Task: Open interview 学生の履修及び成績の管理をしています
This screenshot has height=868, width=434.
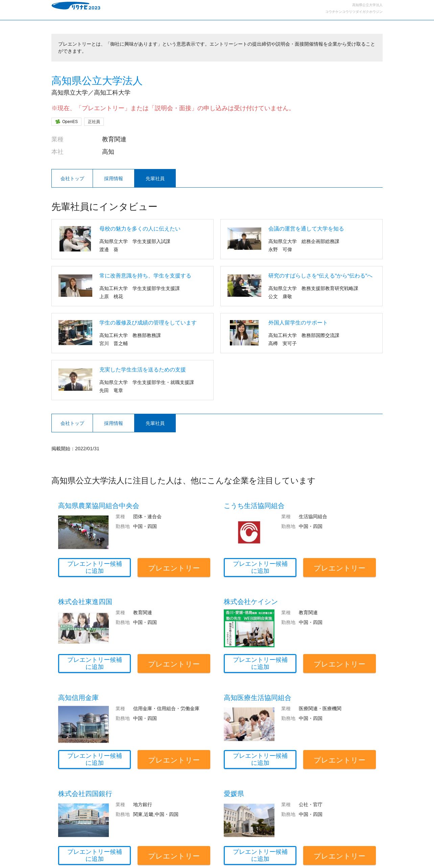Action: point(148,323)
